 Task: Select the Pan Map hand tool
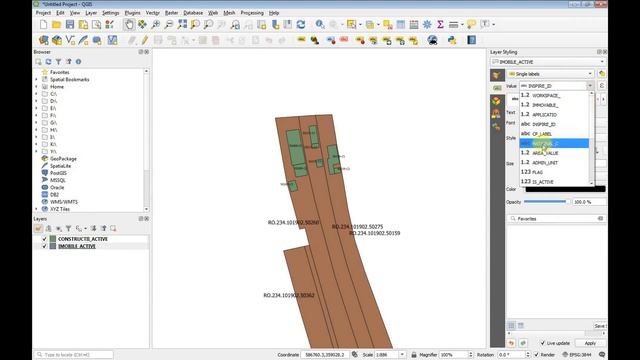(129, 25)
